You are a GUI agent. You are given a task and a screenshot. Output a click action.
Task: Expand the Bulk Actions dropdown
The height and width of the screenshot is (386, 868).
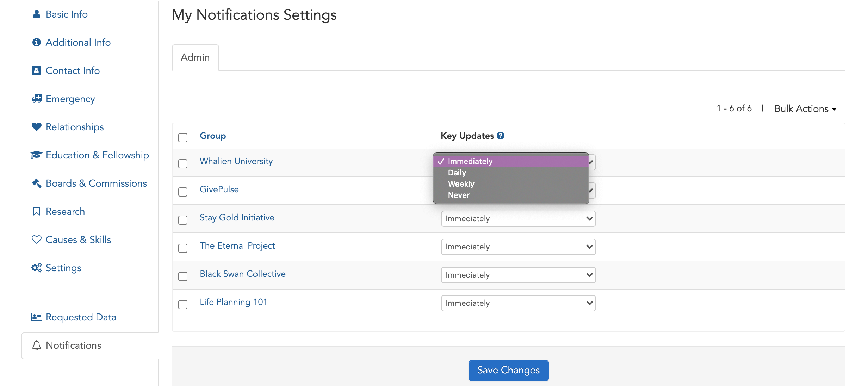click(x=805, y=108)
